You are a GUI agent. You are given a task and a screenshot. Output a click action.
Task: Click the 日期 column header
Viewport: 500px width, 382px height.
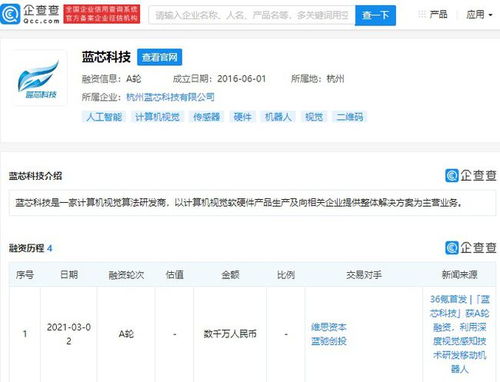(x=69, y=275)
